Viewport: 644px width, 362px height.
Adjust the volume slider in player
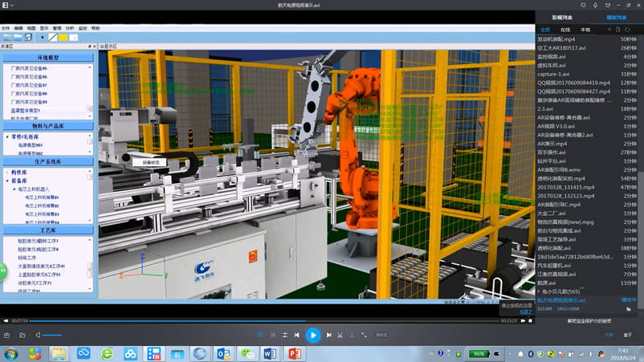53,335
